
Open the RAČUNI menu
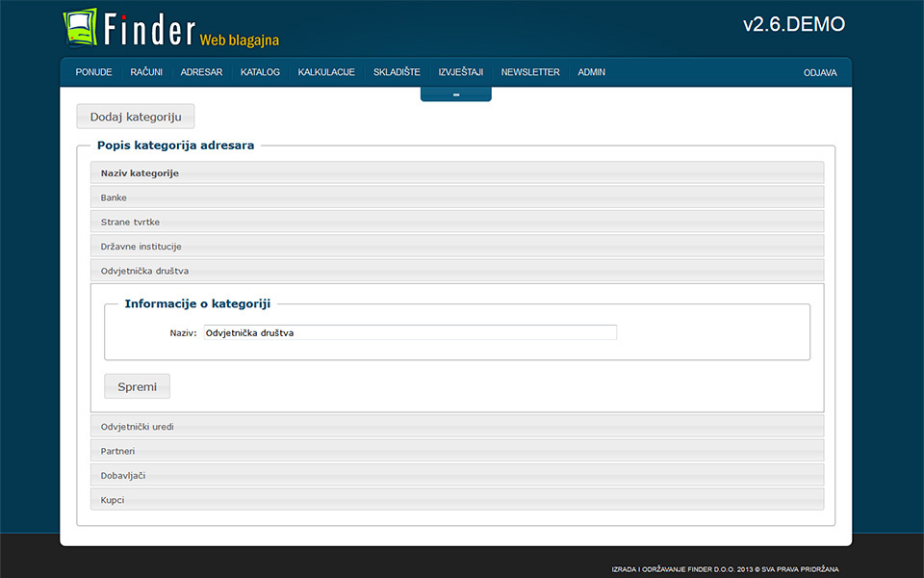point(146,72)
